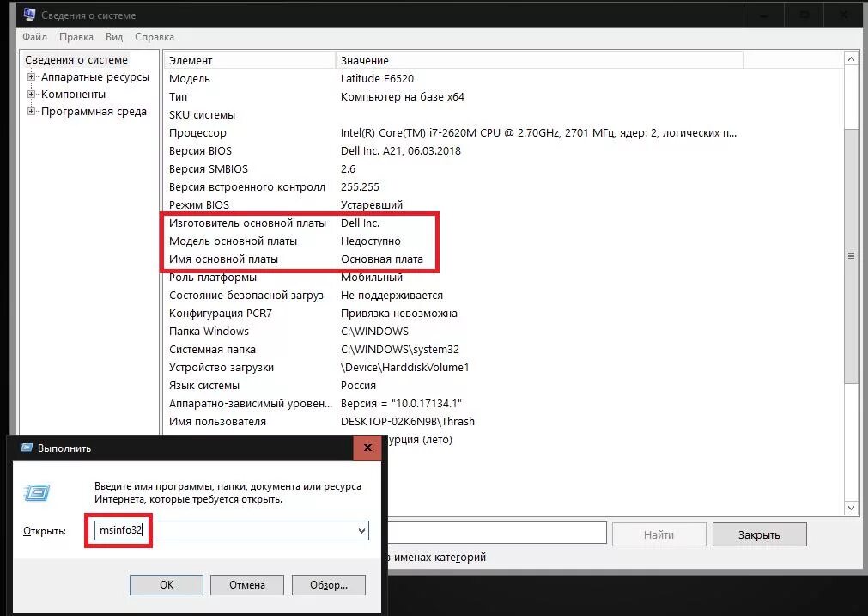Click the Закрыть button
This screenshot has height=616, width=868.
759,534
